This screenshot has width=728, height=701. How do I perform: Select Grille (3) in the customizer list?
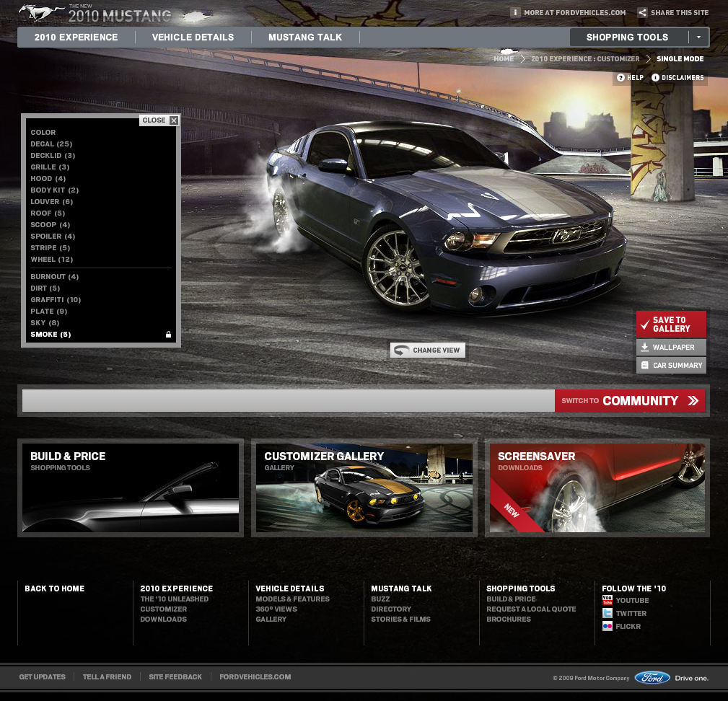tap(50, 167)
